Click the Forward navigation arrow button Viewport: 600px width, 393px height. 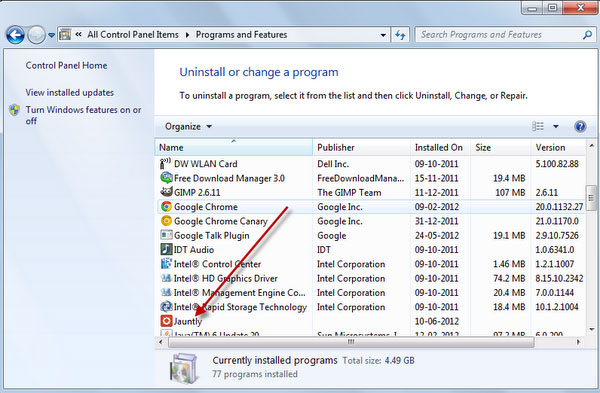(36, 35)
